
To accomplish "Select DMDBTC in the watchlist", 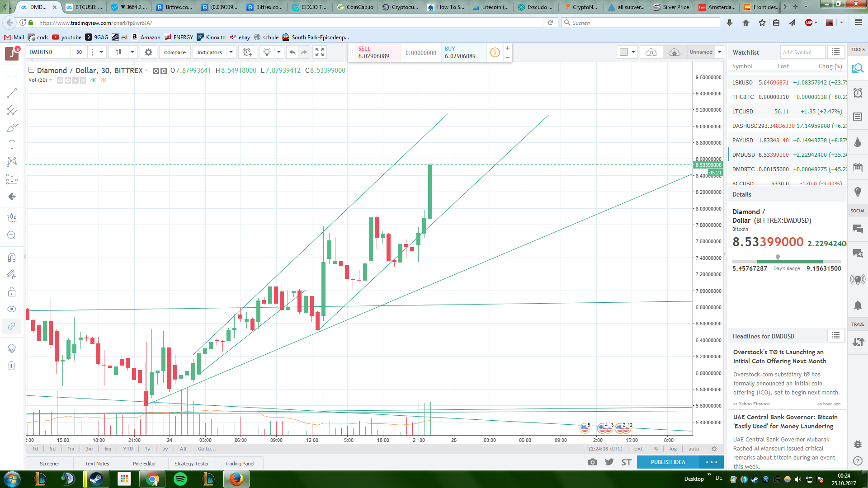I will [x=787, y=169].
